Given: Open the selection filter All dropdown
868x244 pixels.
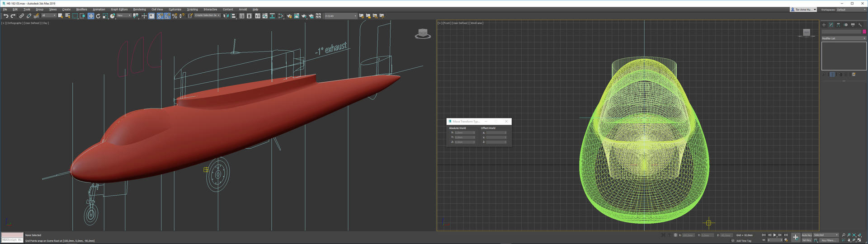Looking at the screenshot, I should 49,15.
